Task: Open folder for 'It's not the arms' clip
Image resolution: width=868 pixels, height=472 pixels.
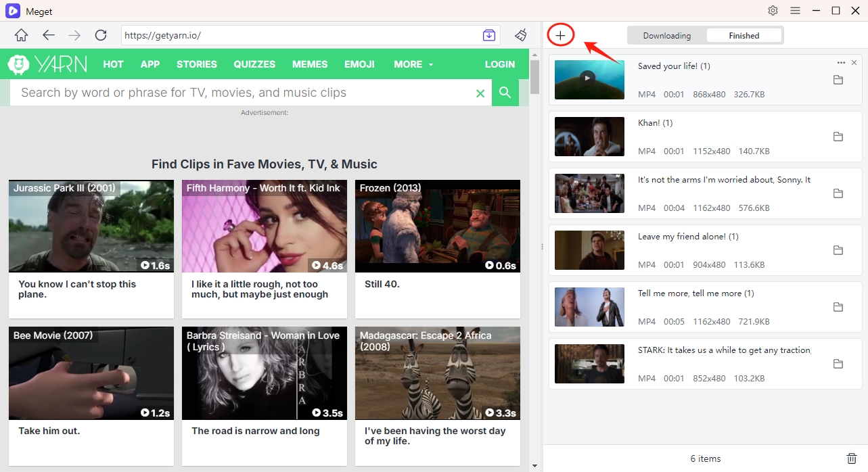Action: click(838, 193)
